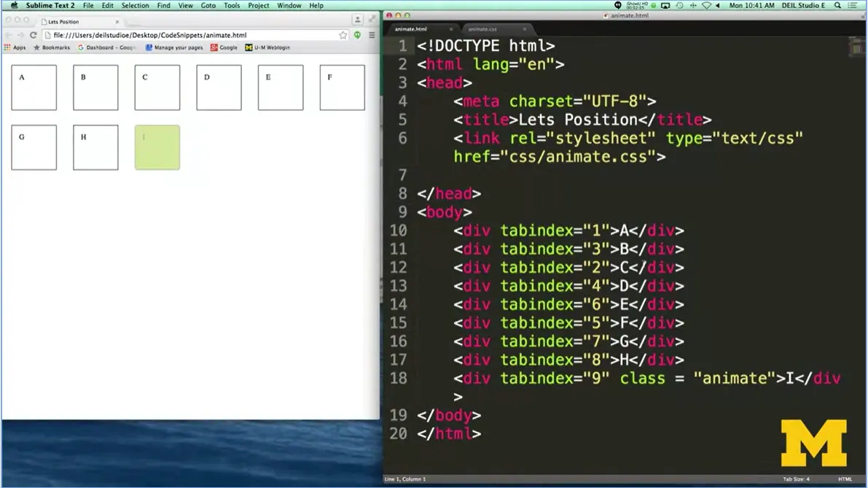The height and width of the screenshot is (488, 868).
Task: Open Spotlight search from the menu bar
Action: [x=837, y=5]
